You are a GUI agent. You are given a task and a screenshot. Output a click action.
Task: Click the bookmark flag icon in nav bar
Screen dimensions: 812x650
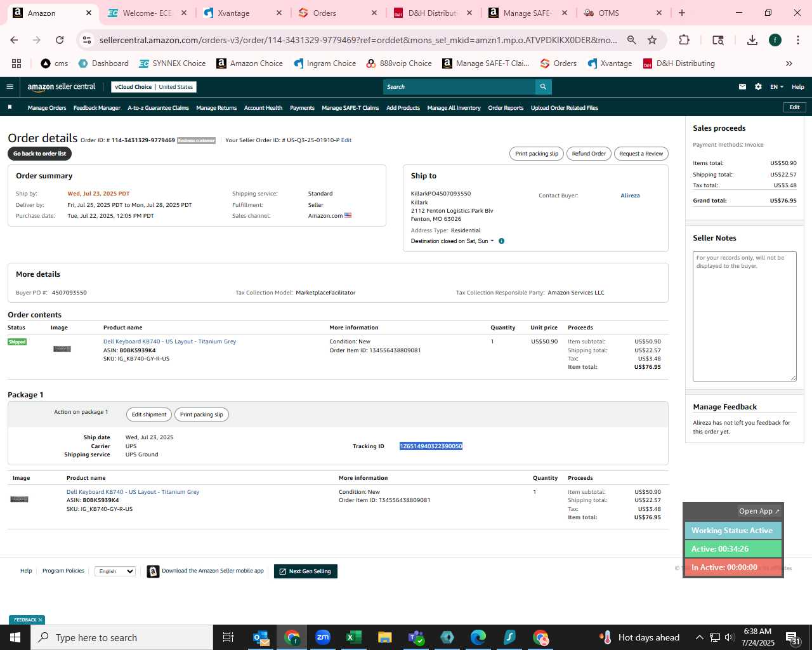10,107
